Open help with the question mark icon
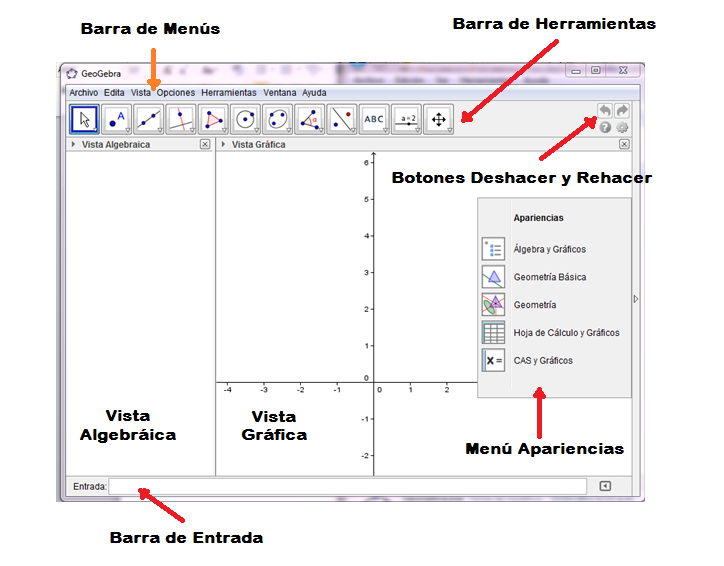724x566 pixels. point(605,127)
